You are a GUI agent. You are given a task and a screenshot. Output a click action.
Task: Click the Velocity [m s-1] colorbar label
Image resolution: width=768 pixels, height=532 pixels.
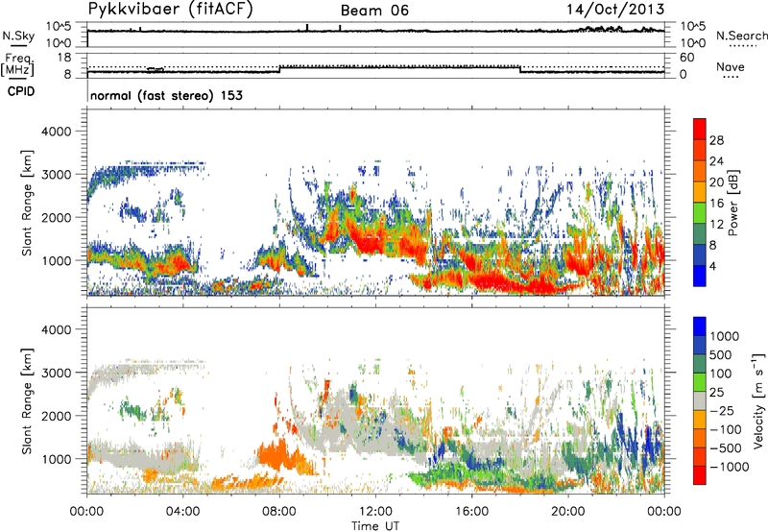tap(758, 400)
